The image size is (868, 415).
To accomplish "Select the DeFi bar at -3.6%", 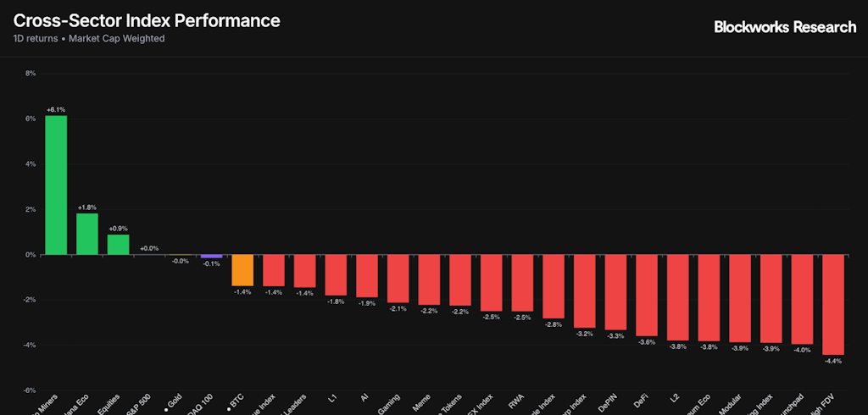I will click(647, 296).
